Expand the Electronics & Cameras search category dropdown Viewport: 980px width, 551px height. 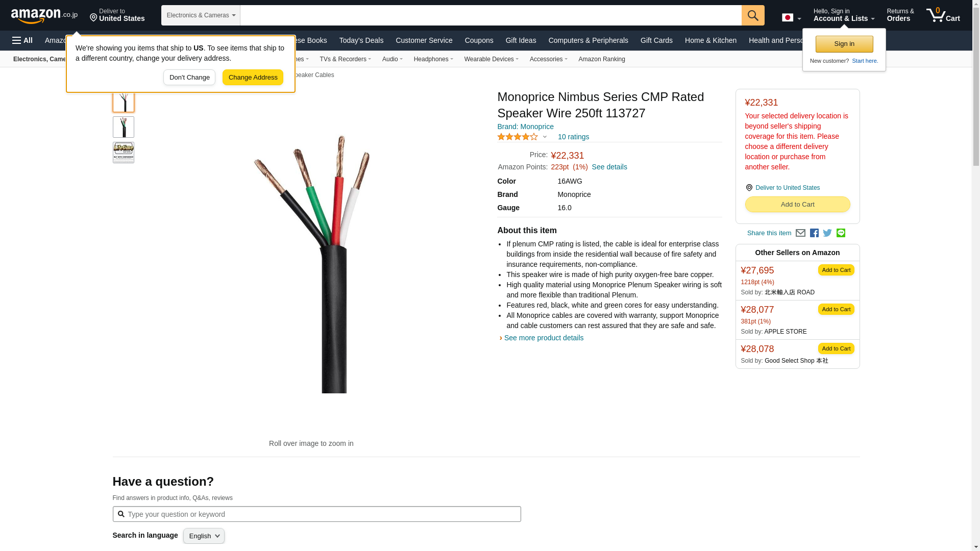coord(201,15)
